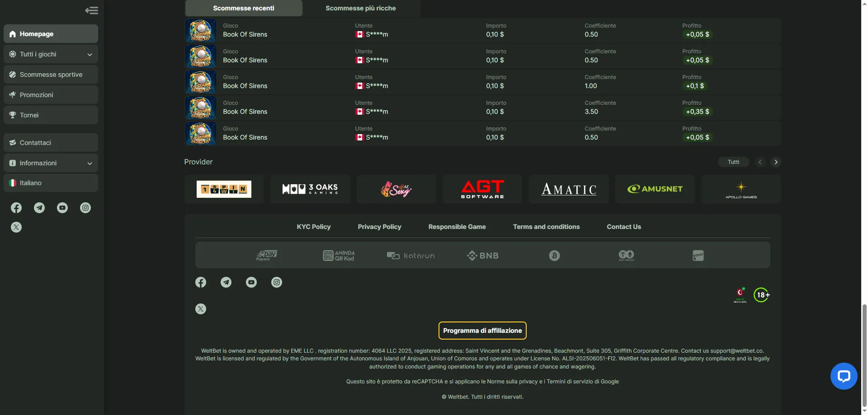Open Tornei in the sidebar

[51, 115]
